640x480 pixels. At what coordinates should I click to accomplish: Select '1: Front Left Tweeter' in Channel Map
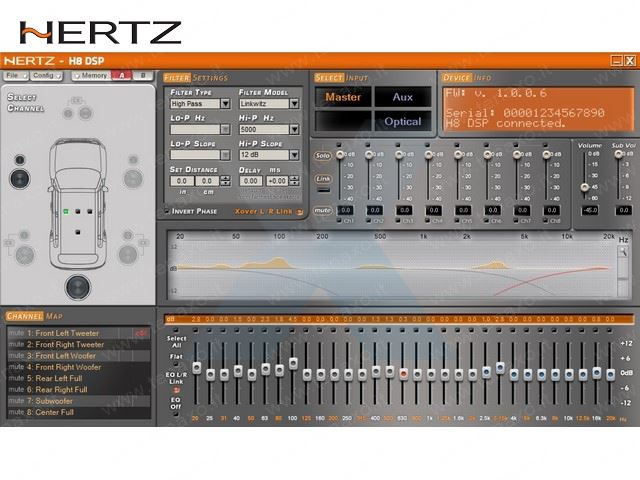click(79, 333)
